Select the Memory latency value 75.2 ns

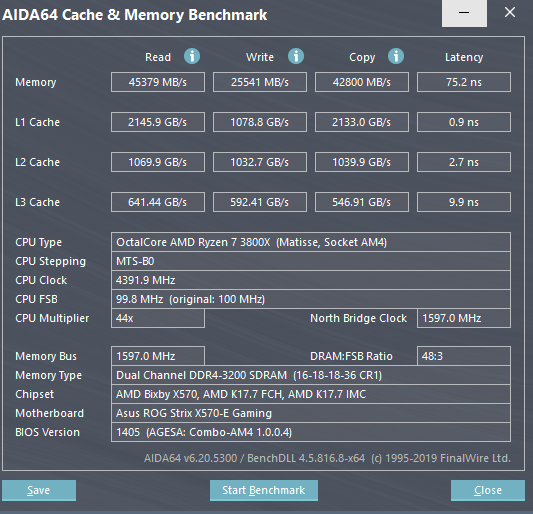click(x=464, y=82)
